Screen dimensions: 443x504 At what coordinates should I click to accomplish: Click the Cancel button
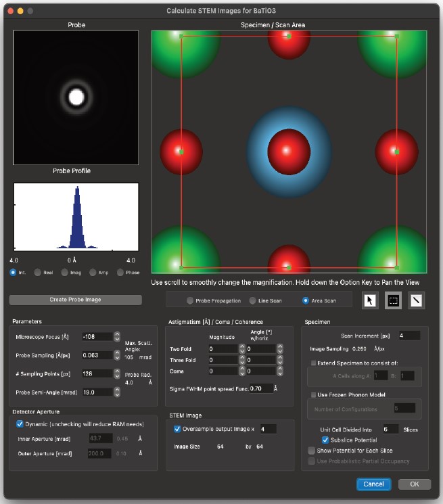tap(373, 484)
